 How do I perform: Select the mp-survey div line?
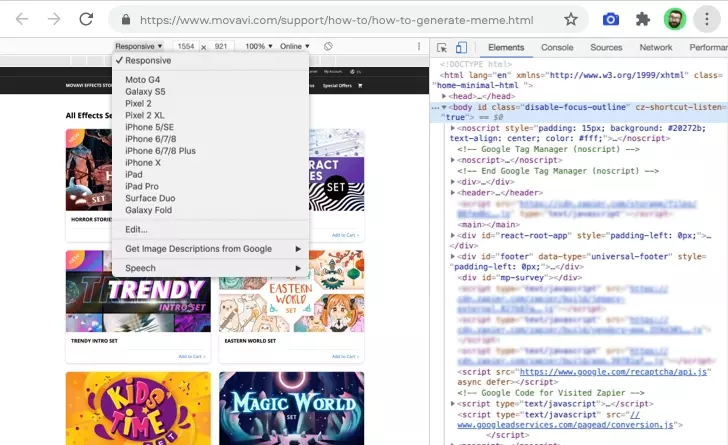[520, 278]
